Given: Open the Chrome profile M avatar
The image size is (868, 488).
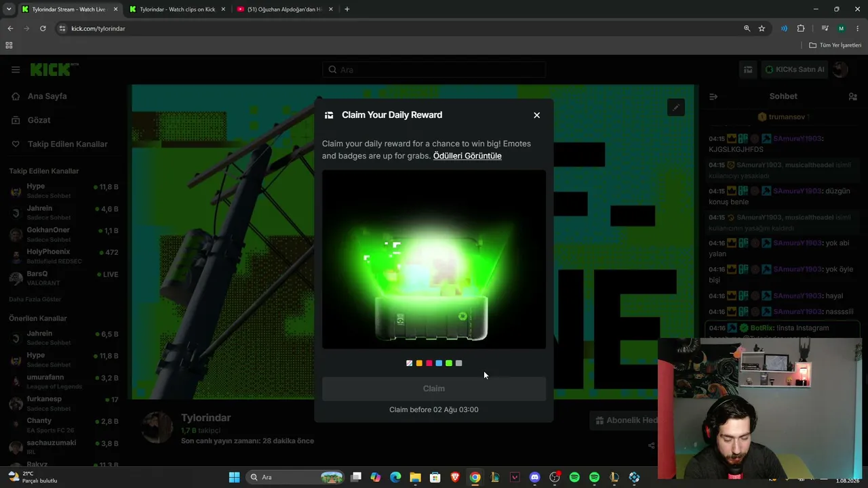Looking at the screenshot, I should pyautogui.click(x=841, y=28).
